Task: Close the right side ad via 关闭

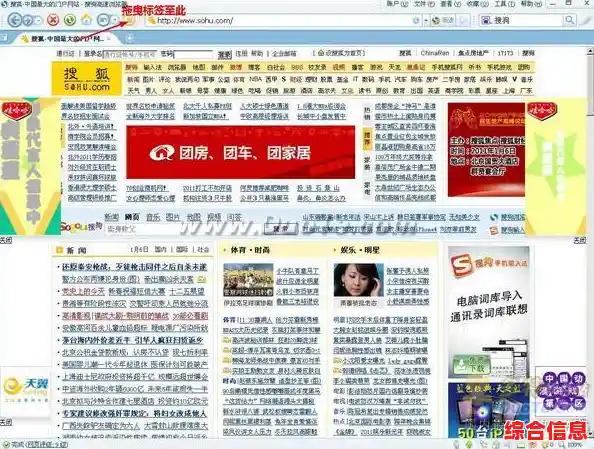Action: (580, 240)
